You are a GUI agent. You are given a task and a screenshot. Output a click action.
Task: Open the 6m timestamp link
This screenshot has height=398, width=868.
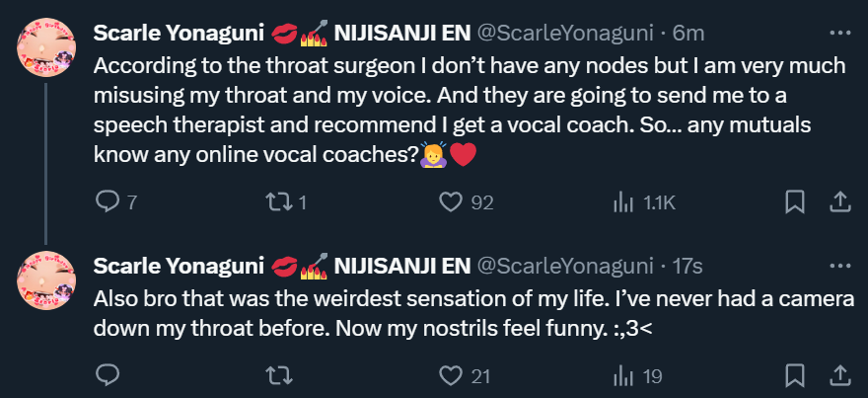[688, 33]
